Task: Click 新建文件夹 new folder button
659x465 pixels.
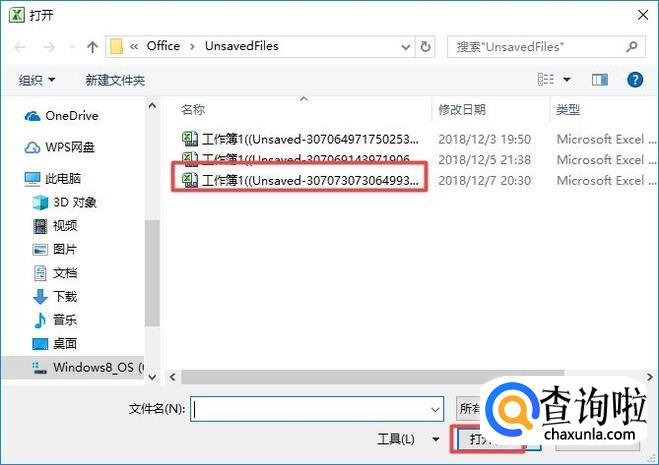Action: click(115, 80)
